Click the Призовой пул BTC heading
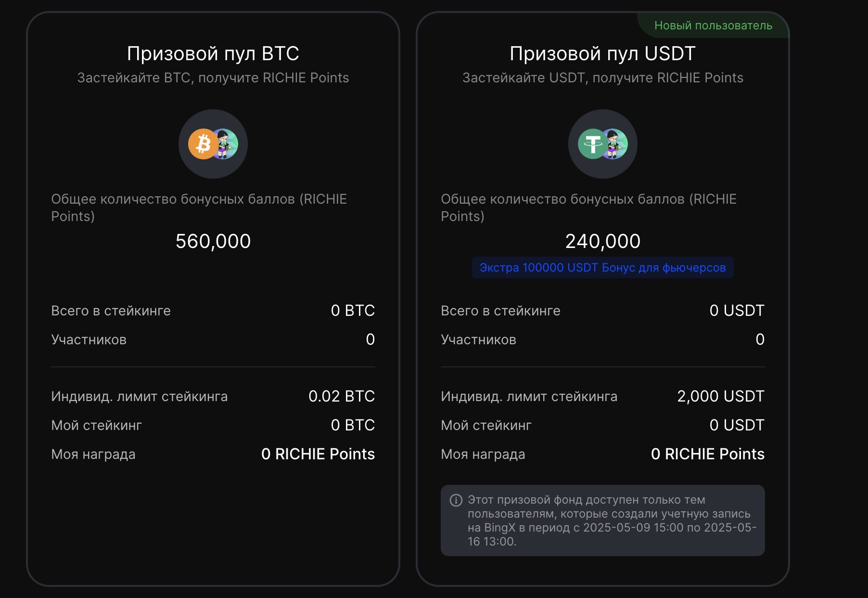This screenshot has height=598, width=868. [x=213, y=53]
